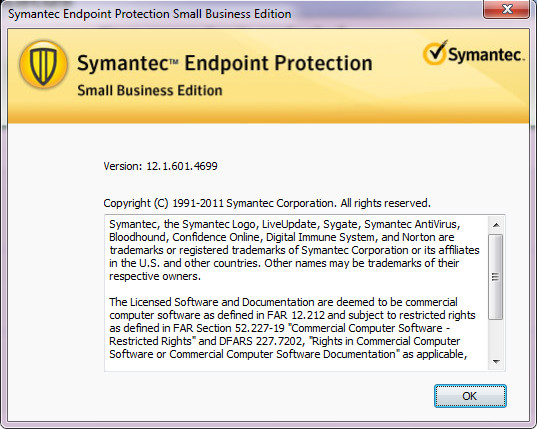Click the license text scrollbar thumb
Image resolution: width=537 pixels, height=429 pixels.
[x=496, y=277]
